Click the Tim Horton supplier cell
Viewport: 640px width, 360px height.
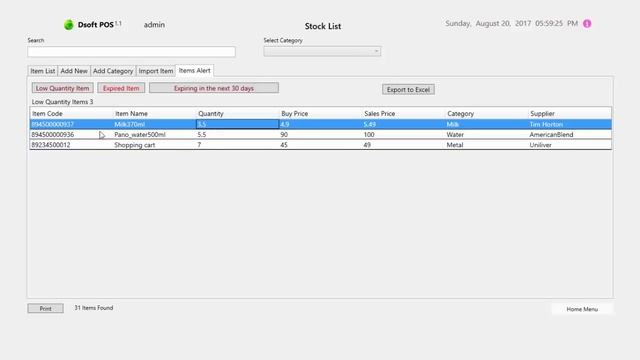570,124
